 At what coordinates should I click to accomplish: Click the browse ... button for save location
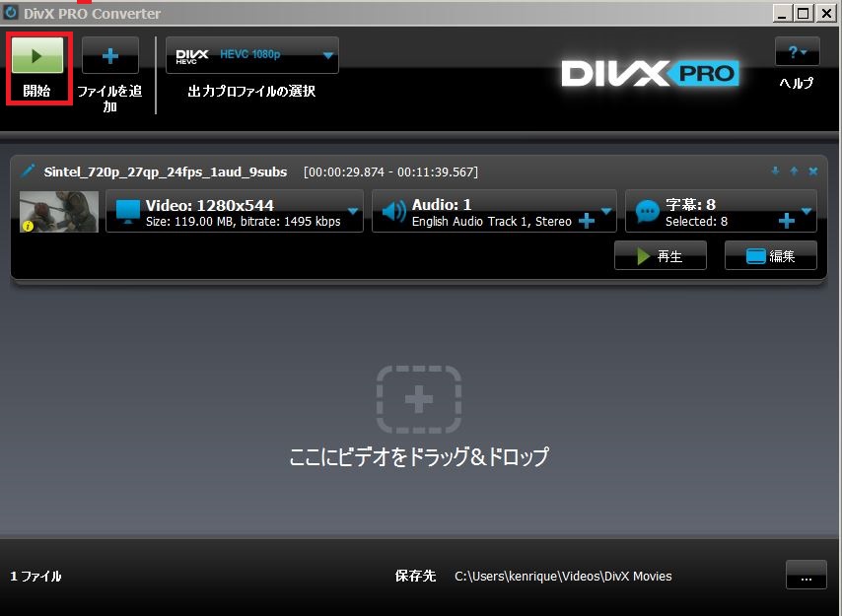click(x=807, y=576)
